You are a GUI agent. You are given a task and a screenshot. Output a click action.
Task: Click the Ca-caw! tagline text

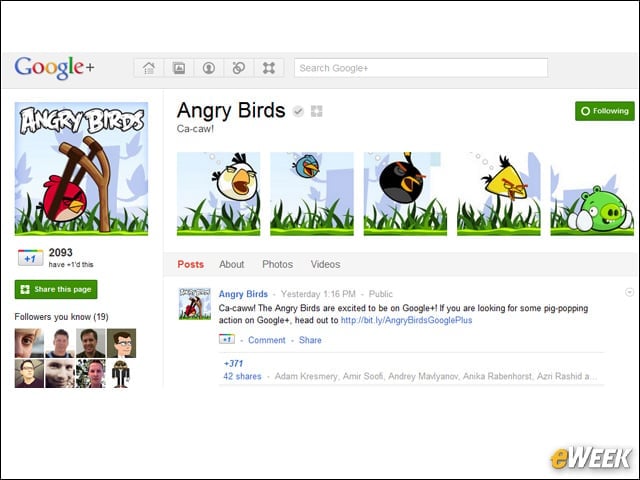coord(195,129)
